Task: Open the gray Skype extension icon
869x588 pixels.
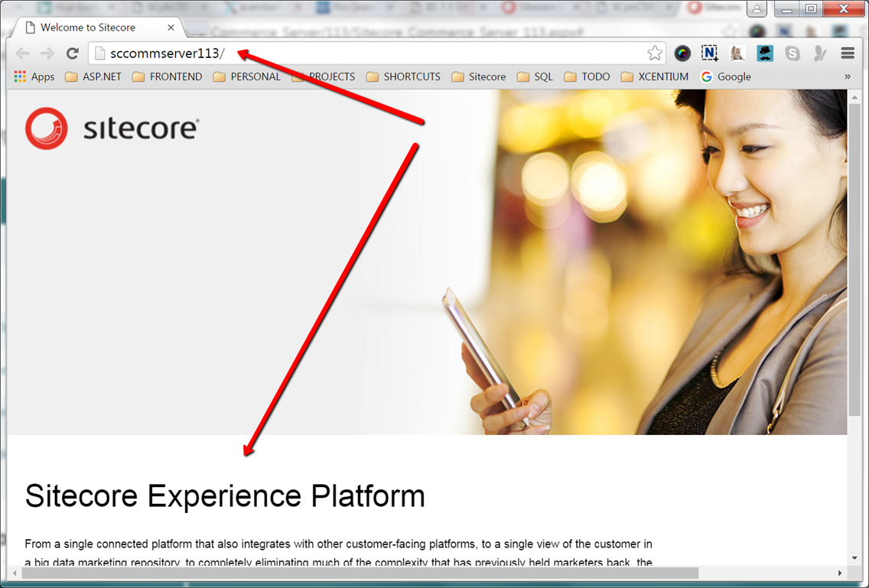Action: point(793,54)
